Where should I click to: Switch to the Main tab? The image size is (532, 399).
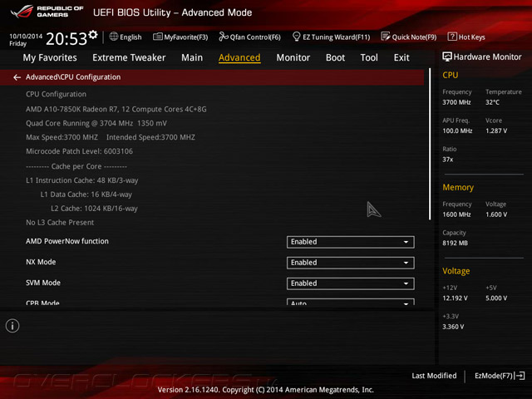pyautogui.click(x=192, y=57)
